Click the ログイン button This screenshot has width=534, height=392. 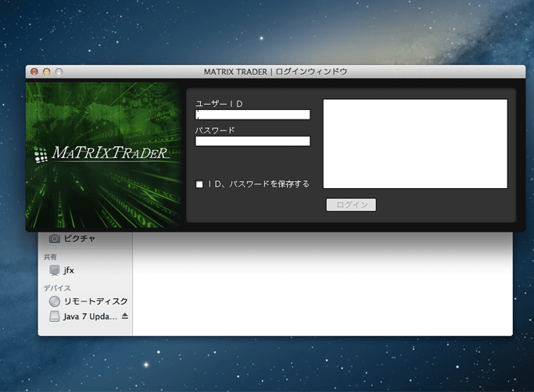pyautogui.click(x=351, y=205)
